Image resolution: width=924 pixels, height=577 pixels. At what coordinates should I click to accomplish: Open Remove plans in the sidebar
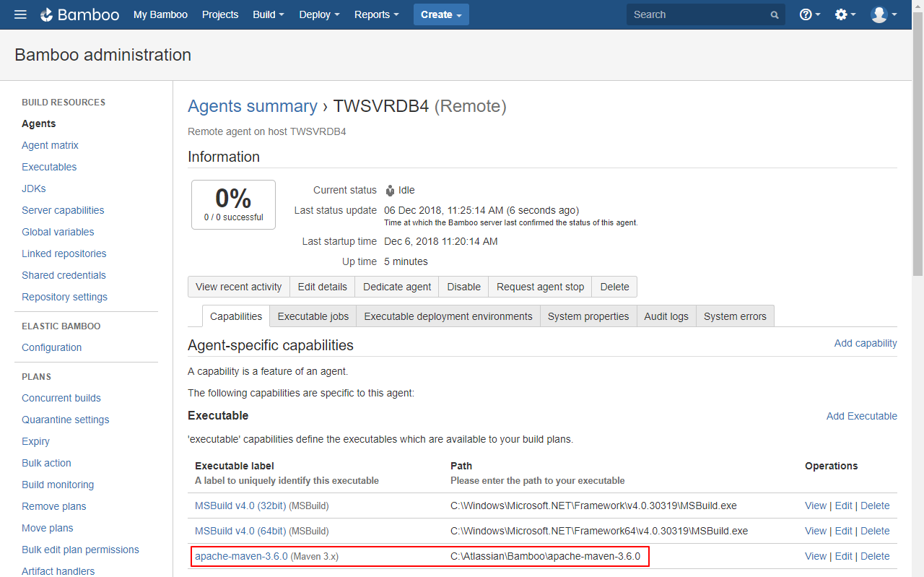pyautogui.click(x=54, y=506)
